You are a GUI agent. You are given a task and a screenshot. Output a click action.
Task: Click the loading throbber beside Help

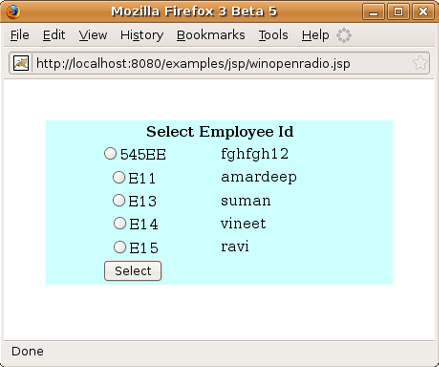pos(344,35)
